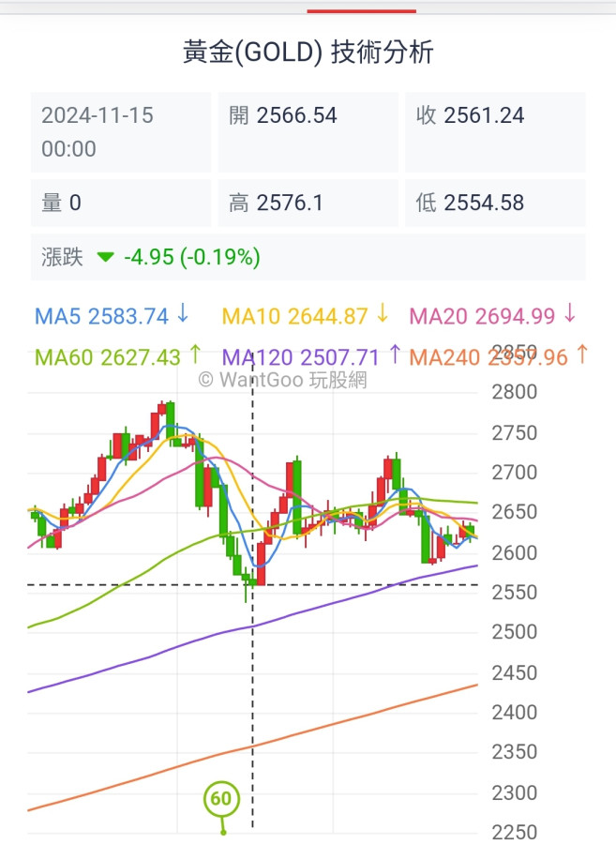The width and height of the screenshot is (616, 844).
Task: Click the blue down arrow after MA5
Action: (183, 314)
